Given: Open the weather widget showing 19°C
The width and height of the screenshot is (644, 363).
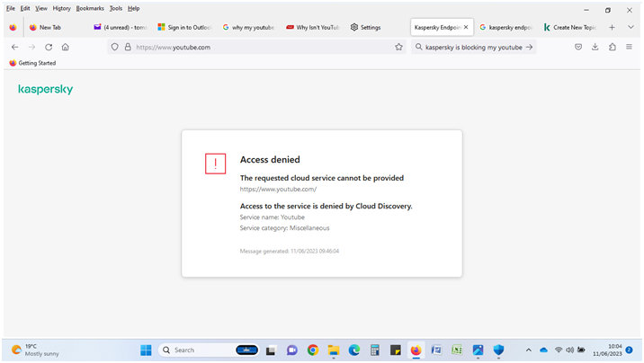Looking at the screenshot, I should (35, 350).
